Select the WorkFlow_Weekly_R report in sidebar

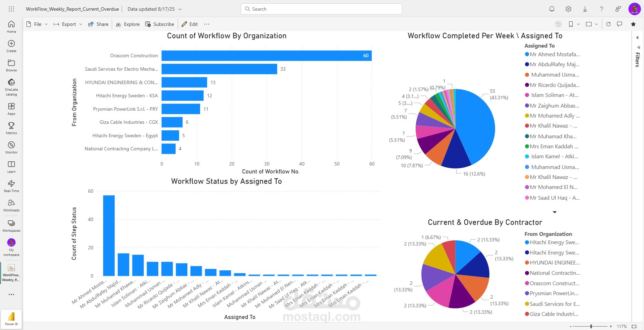[11, 273]
